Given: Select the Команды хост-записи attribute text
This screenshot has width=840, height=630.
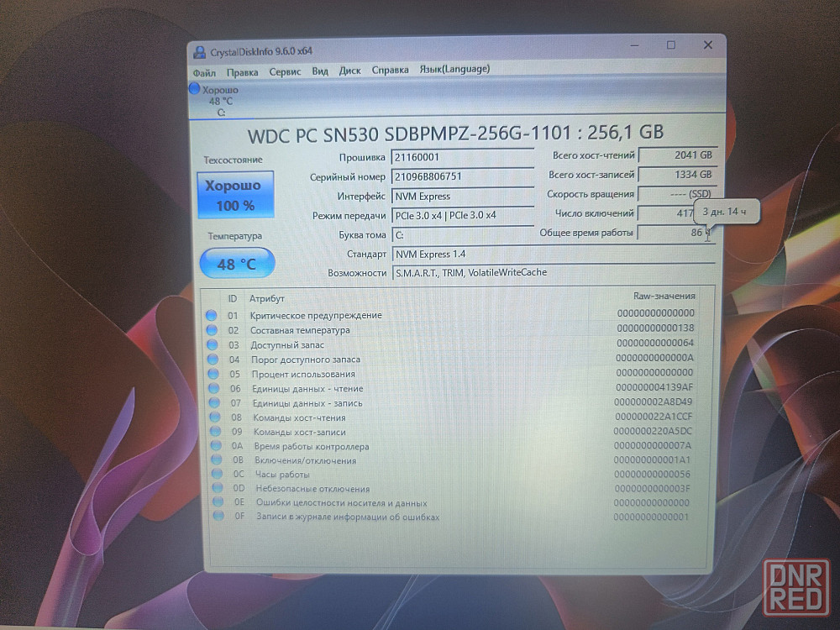Looking at the screenshot, I should pyautogui.click(x=300, y=432).
